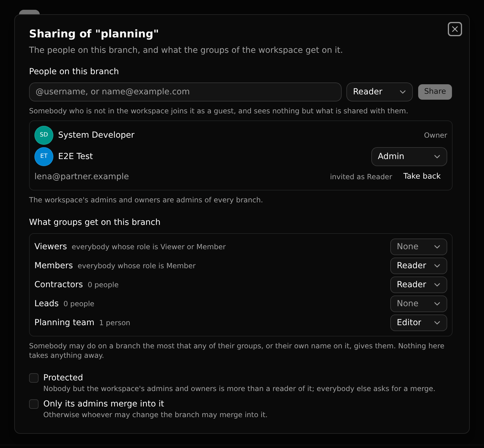Open the Viewers group permission dropdown
The image size is (484, 448).
coord(418,247)
